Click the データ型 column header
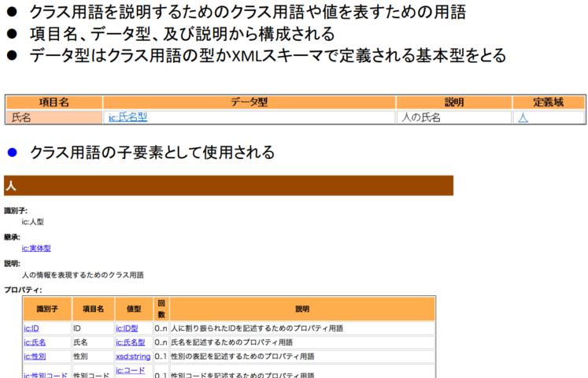The width and height of the screenshot is (588, 378). [x=249, y=102]
